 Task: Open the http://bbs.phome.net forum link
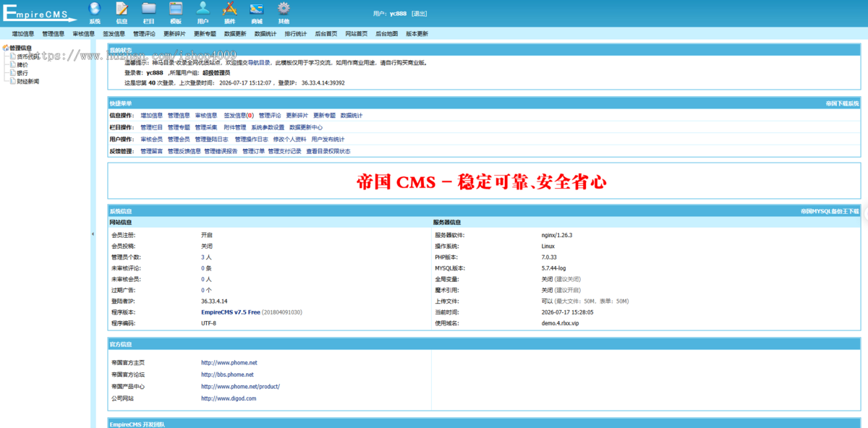pos(227,374)
